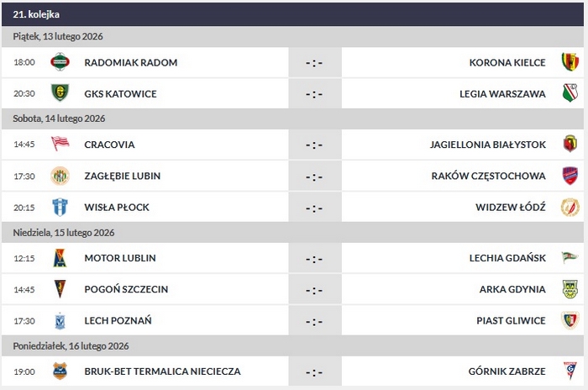Image resolution: width=588 pixels, height=390 pixels.
Task: Click the Raków Częstochowa club crest
Action: click(570, 176)
